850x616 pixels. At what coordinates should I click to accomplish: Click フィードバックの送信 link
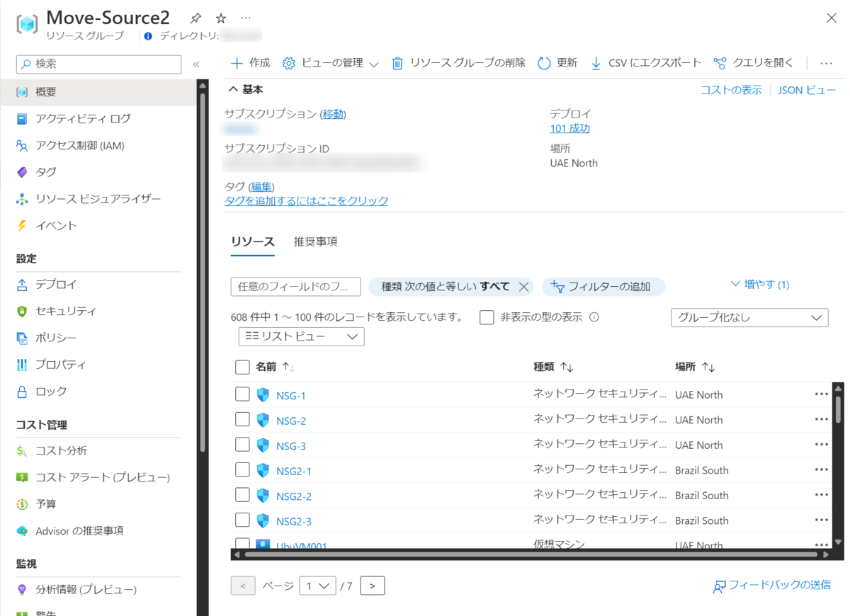[x=772, y=586]
